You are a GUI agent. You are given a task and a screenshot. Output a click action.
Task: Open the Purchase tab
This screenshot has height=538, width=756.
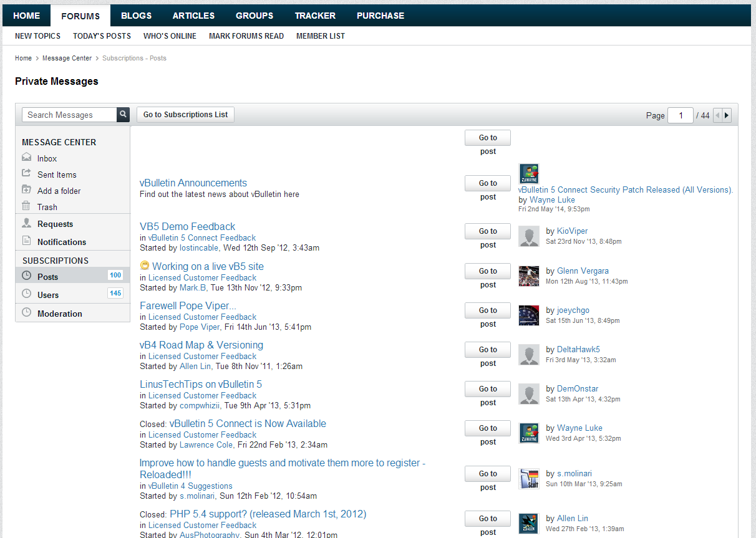tap(380, 16)
